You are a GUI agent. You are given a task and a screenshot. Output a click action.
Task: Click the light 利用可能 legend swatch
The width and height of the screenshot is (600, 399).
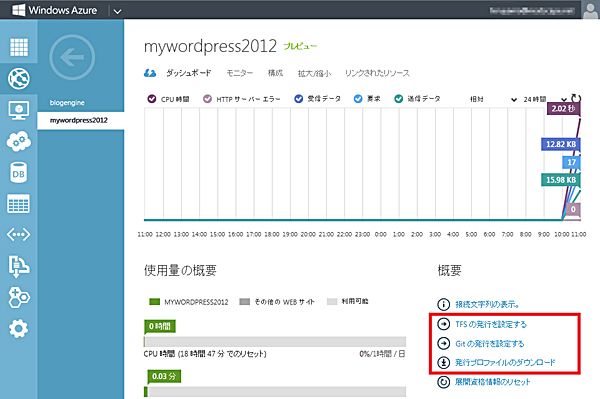click(332, 302)
